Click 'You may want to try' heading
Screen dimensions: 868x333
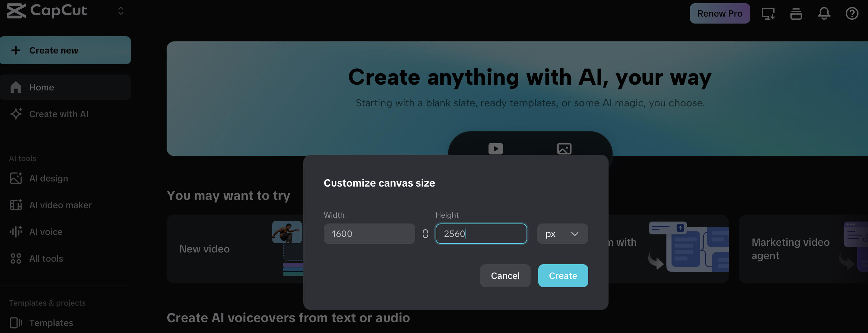coord(228,196)
